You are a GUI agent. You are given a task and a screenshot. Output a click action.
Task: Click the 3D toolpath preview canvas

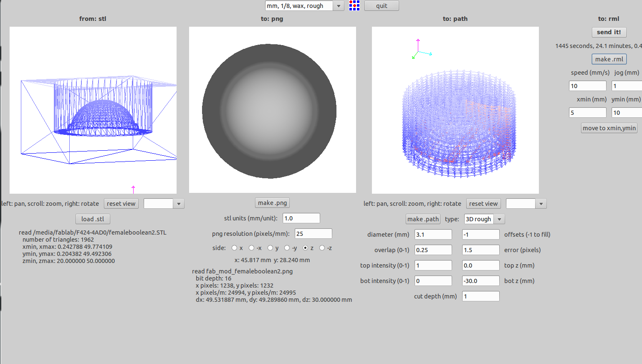[455, 110]
